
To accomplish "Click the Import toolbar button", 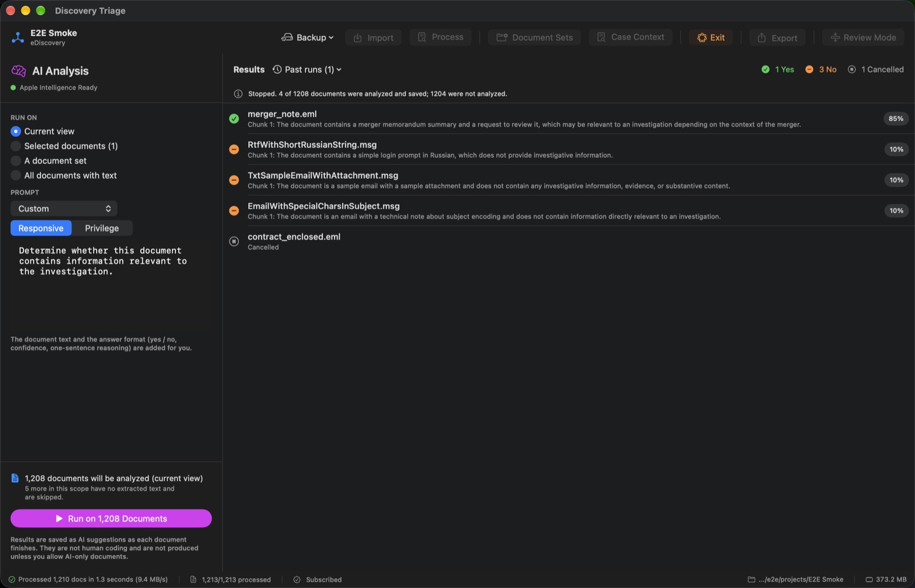I will (373, 38).
